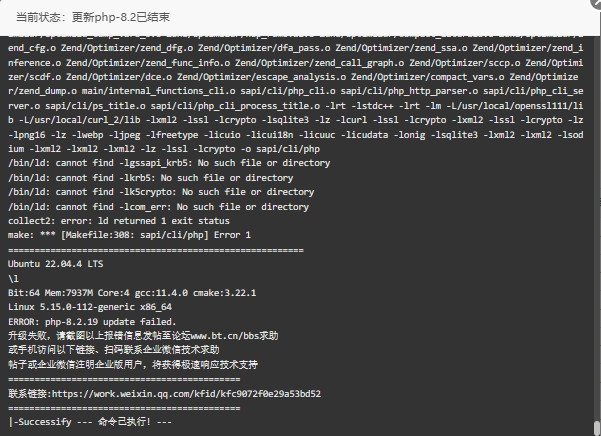Image resolution: width=601 pixels, height=436 pixels.
Task: Click the 'ERROR: php-8.2.19 update failed.' line
Action: pyautogui.click(x=92, y=322)
